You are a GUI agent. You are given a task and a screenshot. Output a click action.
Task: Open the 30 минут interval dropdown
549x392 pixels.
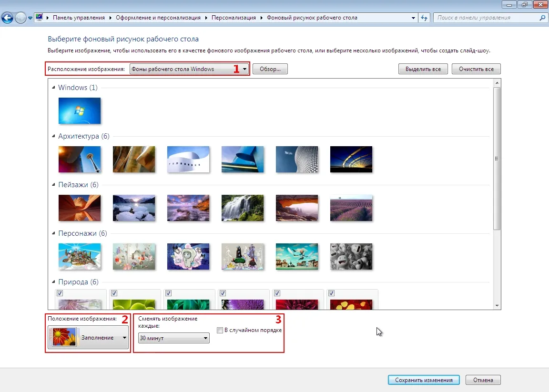(x=173, y=338)
